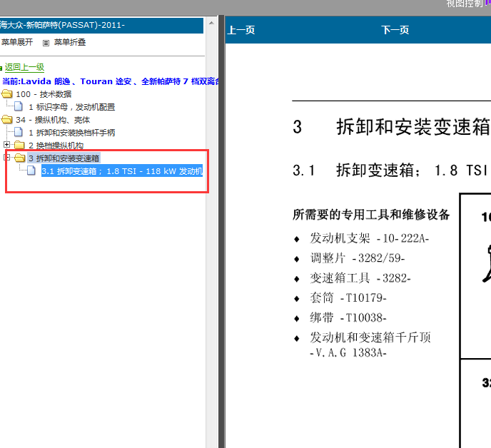Viewport: 491px width, 448px height.
Task: Select folder 2 换档操纵机构
Action: (x=56, y=146)
